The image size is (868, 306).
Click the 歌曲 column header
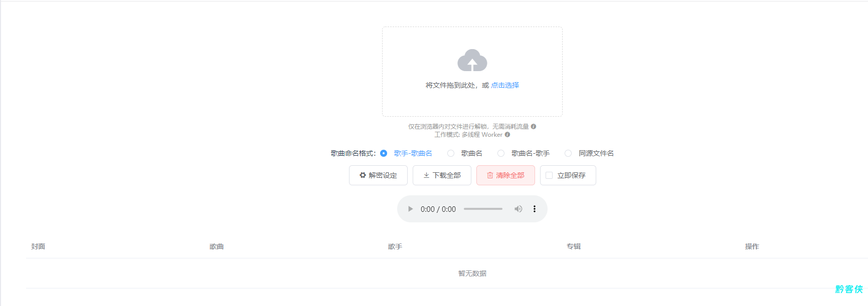click(217, 246)
